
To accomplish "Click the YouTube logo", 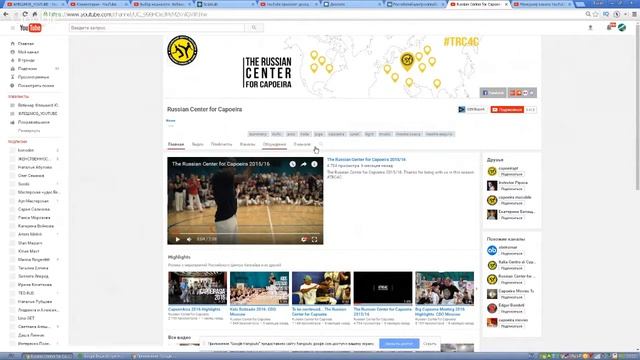I will pyautogui.click(x=31, y=28).
